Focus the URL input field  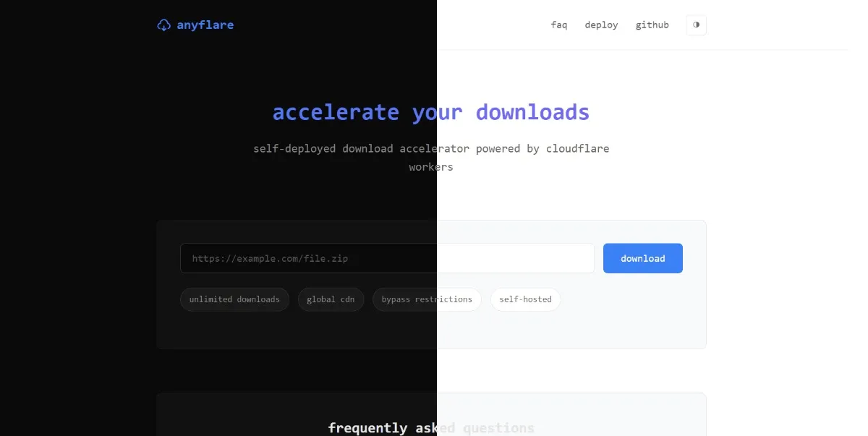pyautogui.click(x=387, y=258)
